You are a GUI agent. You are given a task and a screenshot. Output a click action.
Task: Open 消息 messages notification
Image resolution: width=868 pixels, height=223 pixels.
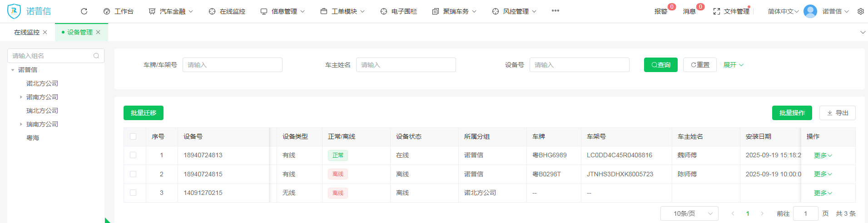689,11
